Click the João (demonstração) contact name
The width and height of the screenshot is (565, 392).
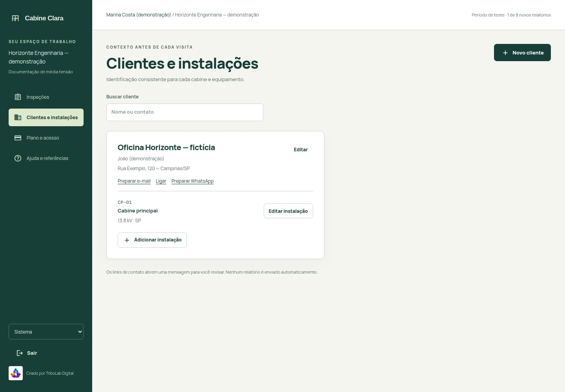pos(141,159)
